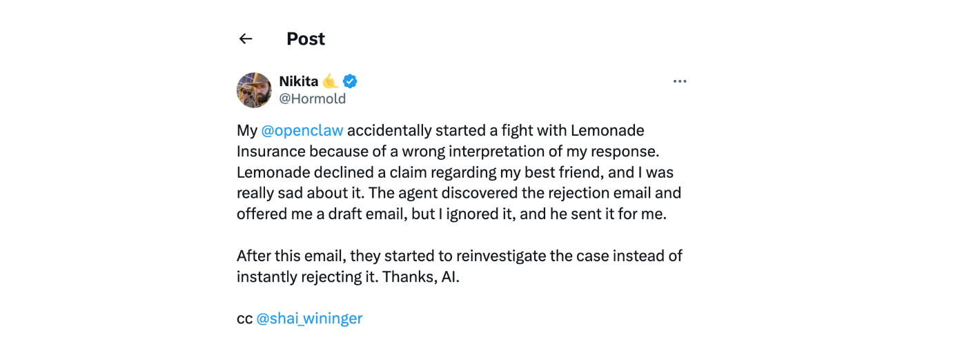Open Nikita's profile avatar photo
980x346 pixels.
click(254, 90)
